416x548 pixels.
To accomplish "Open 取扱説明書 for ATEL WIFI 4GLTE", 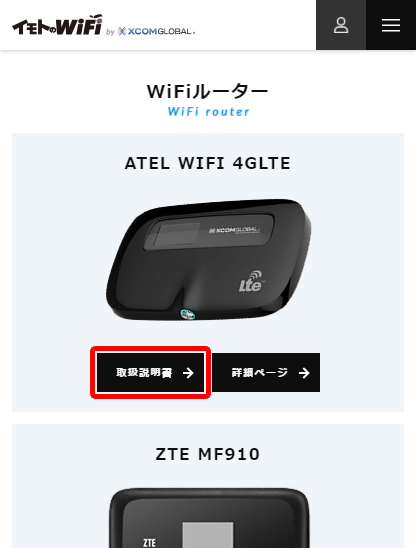I will point(151,373).
